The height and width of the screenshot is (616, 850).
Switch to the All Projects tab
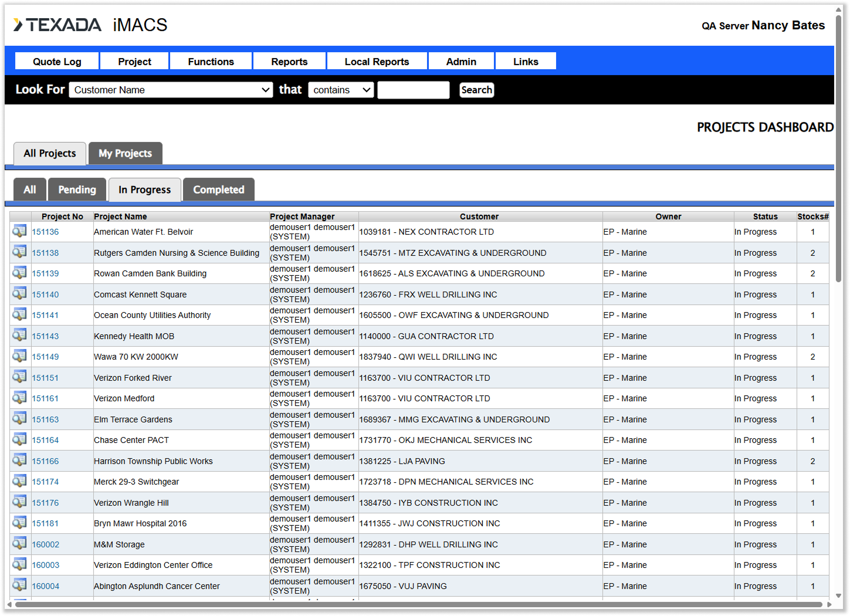tap(50, 153)
